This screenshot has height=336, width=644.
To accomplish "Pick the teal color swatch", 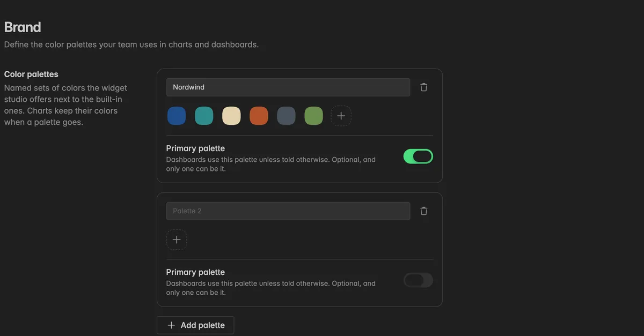I will [204, 116].
